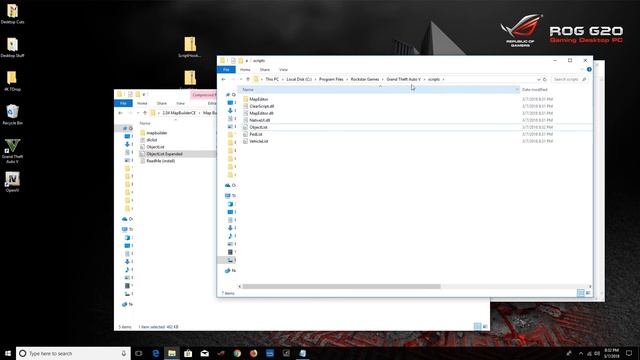Switch scripts window to details view icon
This screenshot has height=360, width=640.
point(580,293)
